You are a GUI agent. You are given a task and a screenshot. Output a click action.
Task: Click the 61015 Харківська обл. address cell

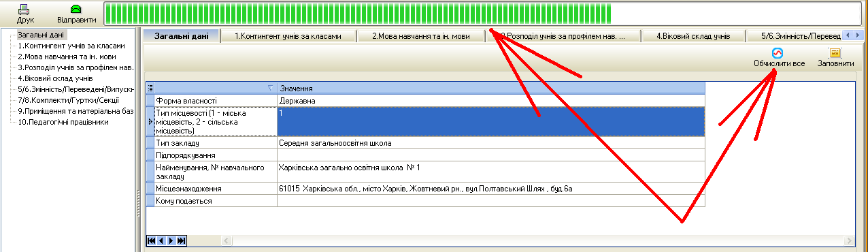(x=491, y=189)
